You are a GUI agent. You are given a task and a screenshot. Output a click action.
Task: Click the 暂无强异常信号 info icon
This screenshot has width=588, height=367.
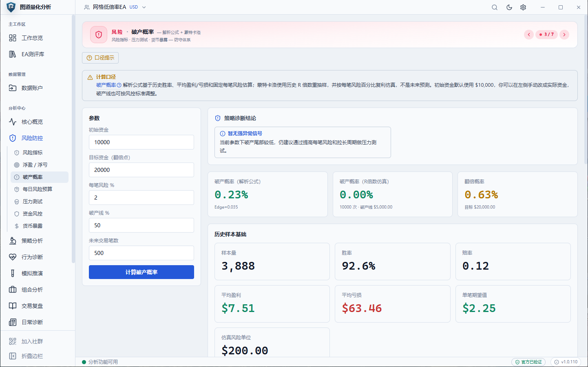coord(223,134)
